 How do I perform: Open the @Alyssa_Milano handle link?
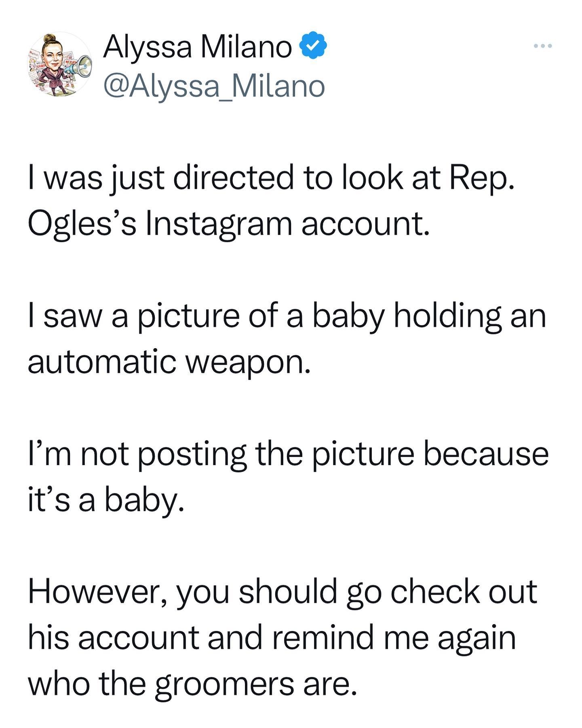click(x=214, y=86)
